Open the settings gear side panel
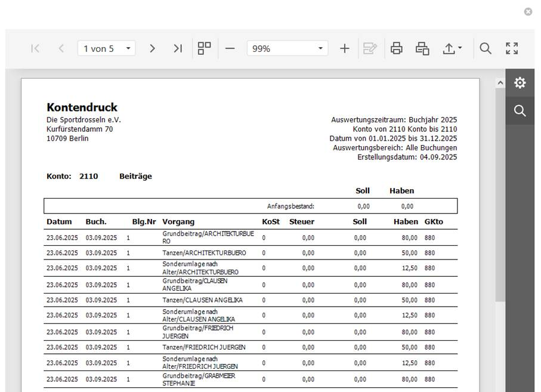Image resolution: width=541 pixels, height=392 pixels. [x=520, y=83]
